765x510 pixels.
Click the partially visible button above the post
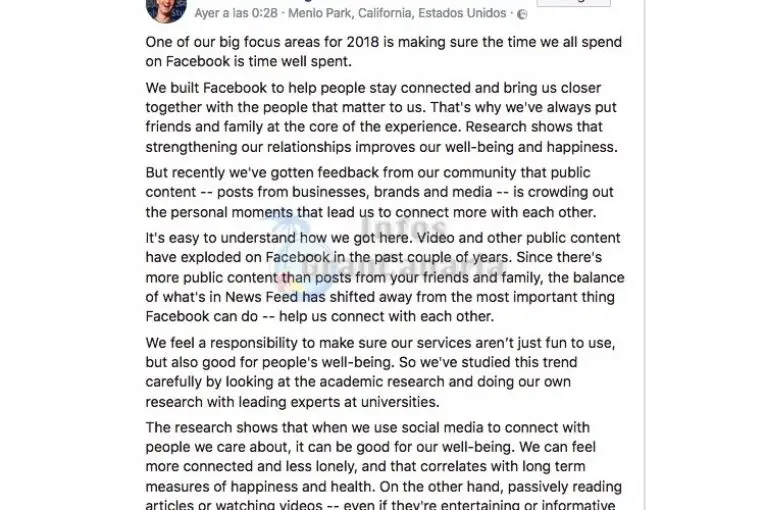pyautogui.click(x=573, y=2)
